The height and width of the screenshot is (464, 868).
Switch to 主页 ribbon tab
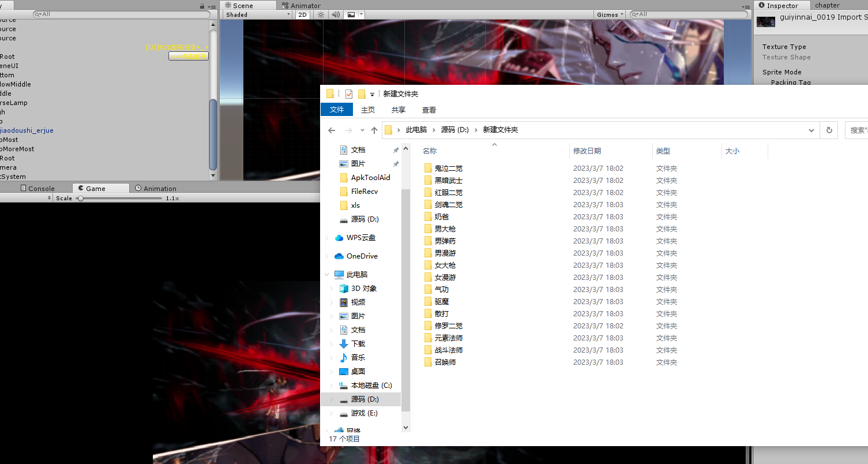(x=368, y=110)
